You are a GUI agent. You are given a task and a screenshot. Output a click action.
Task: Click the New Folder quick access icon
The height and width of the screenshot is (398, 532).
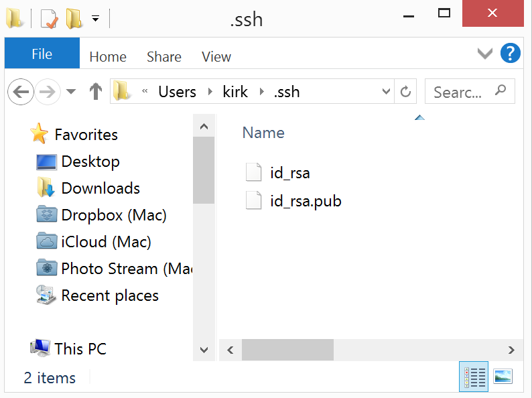coord(74,18)
